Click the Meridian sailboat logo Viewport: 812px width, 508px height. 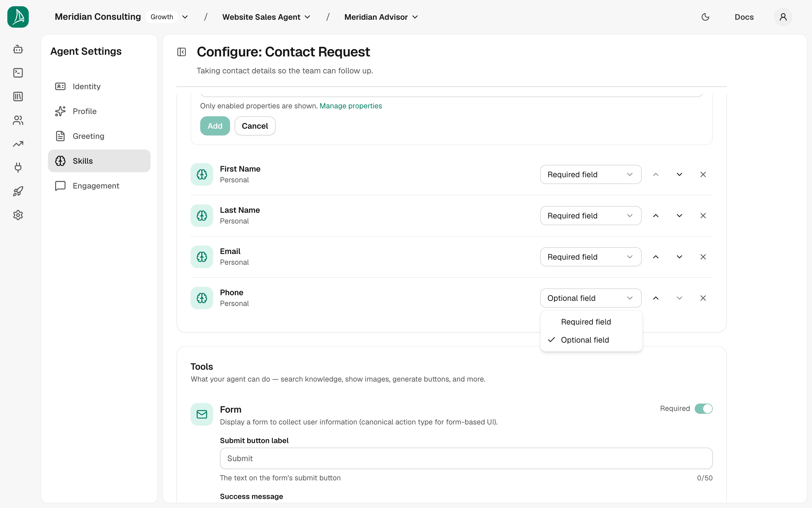pyautogui.click(x=18, y=17)
